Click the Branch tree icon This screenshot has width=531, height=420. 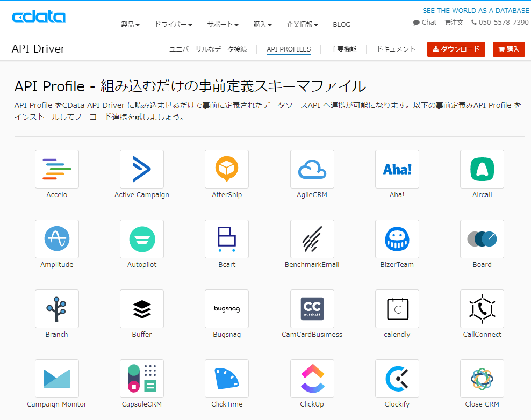(x=57, y=309)
